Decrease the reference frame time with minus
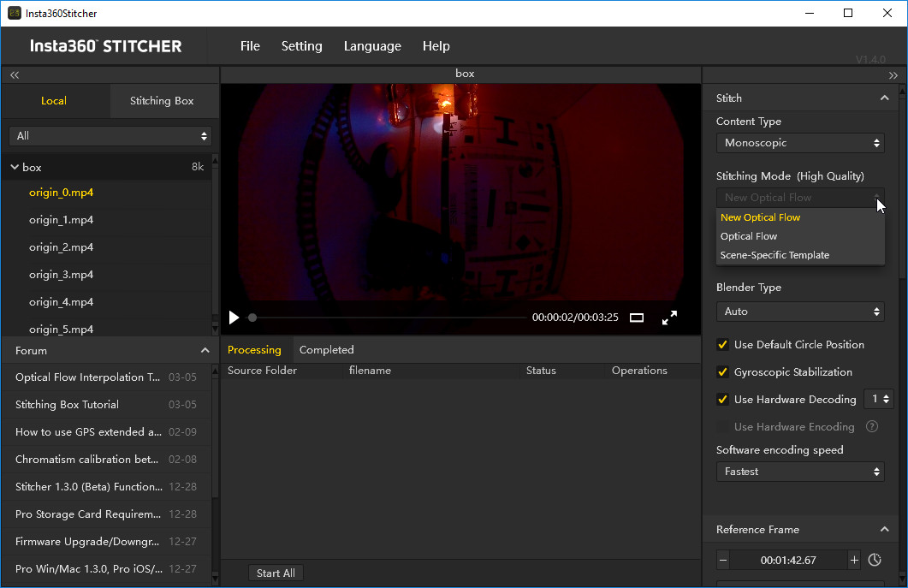908x588 pixels. [723, 560]
